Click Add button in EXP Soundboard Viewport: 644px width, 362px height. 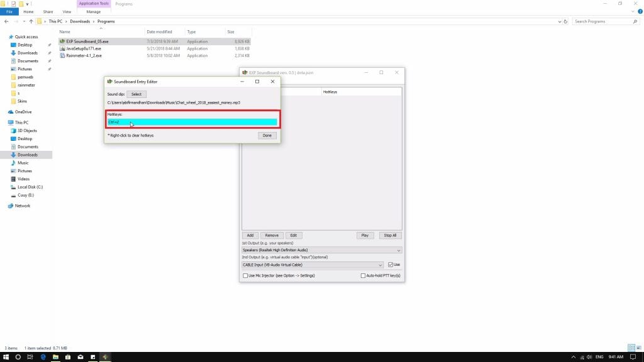[x=250, y=235]
